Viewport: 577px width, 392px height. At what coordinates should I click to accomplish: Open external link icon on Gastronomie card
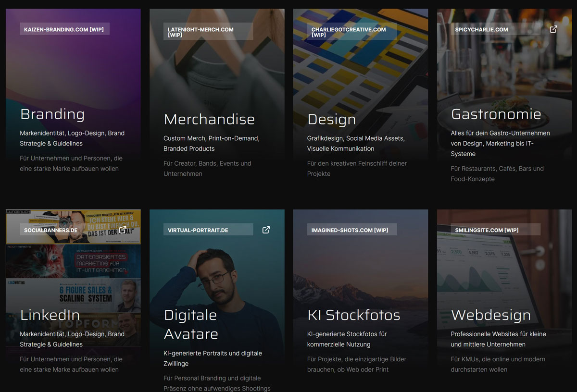[553, 29]
